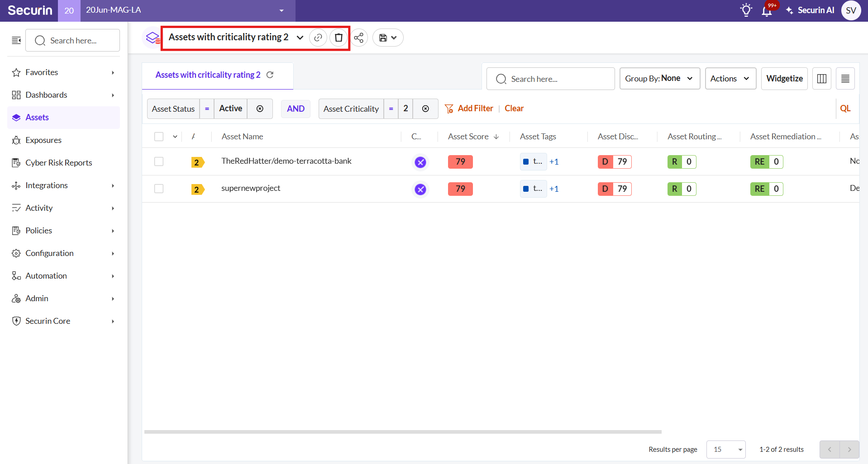Screen dimensions: 868x464
Task: Open the lightbulb tips icon
Action: [x=746, y=10]
